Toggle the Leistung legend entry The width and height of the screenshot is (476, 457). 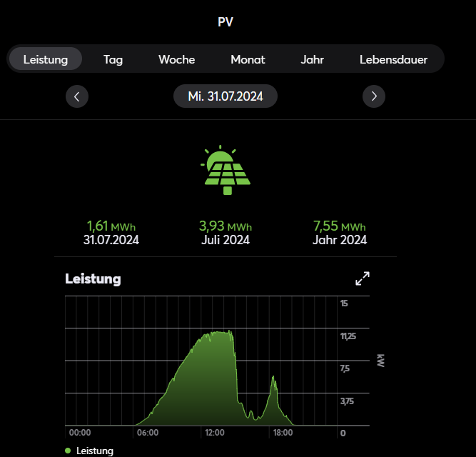point(89,451)
